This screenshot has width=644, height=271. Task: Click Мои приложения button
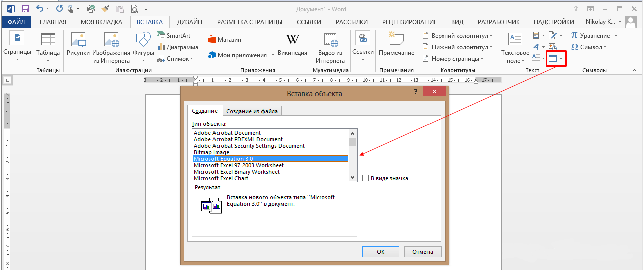[237, 55]
